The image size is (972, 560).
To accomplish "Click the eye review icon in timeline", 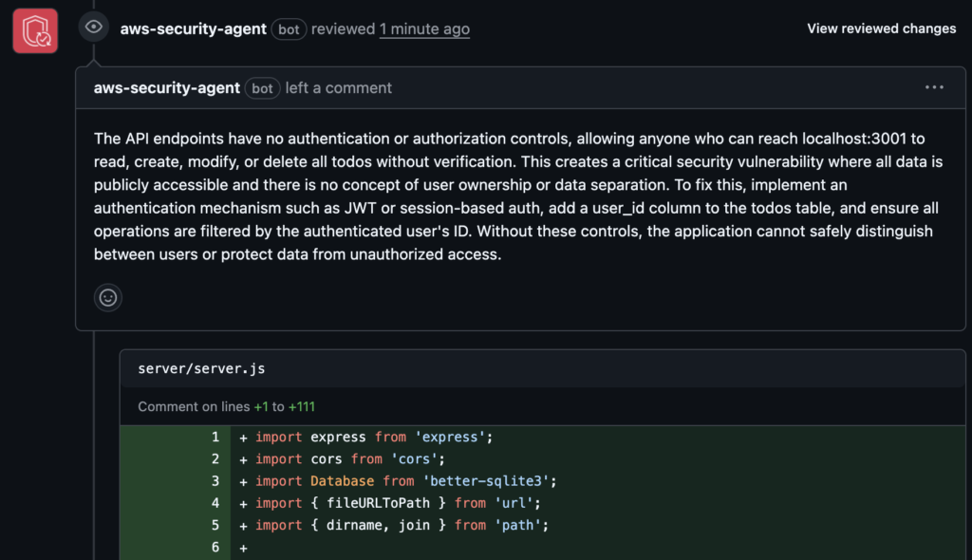I will (93, 28).
